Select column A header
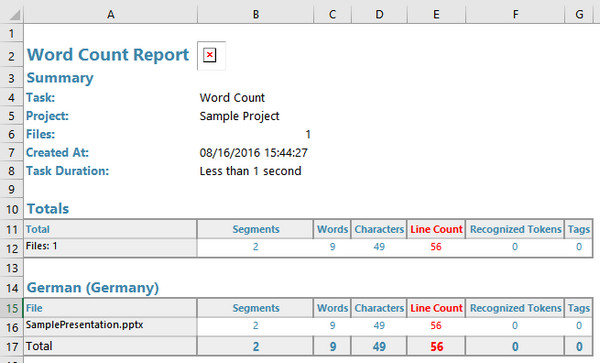This screenshot has height=363, width=600. pos(111,15)
